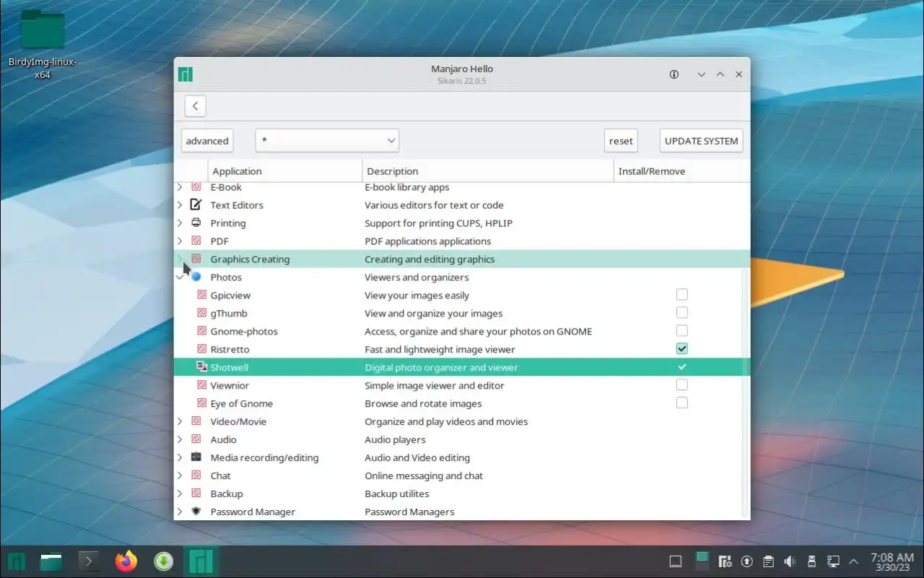The height and width of the screenshot is (578, 924).
Task: Click the advanced button
Action: pyautogui.click(x=207, y=140)
